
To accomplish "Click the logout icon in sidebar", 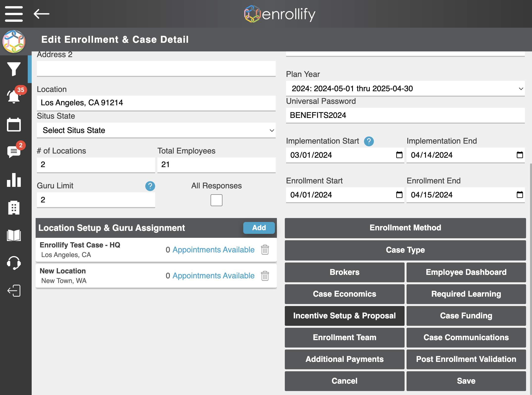I will click(x=14, y=291).
